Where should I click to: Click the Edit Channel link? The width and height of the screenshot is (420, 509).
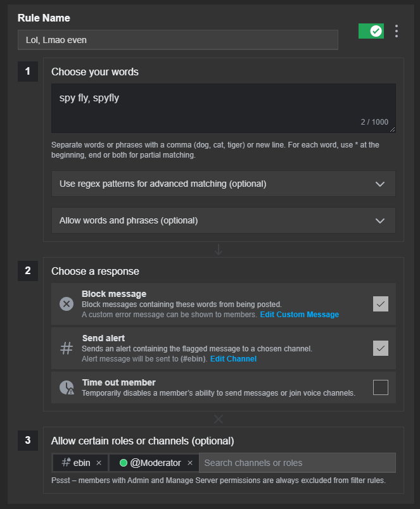[x=233, y=359]
